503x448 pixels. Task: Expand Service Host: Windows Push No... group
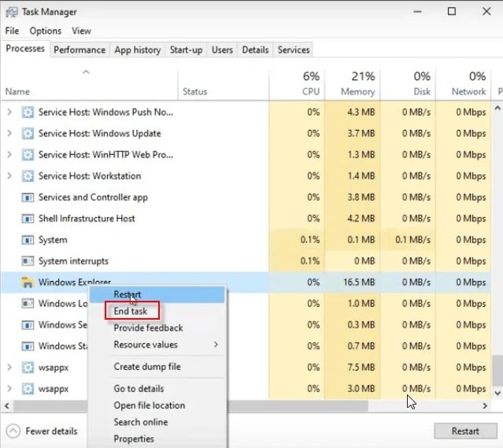(9, 112)
